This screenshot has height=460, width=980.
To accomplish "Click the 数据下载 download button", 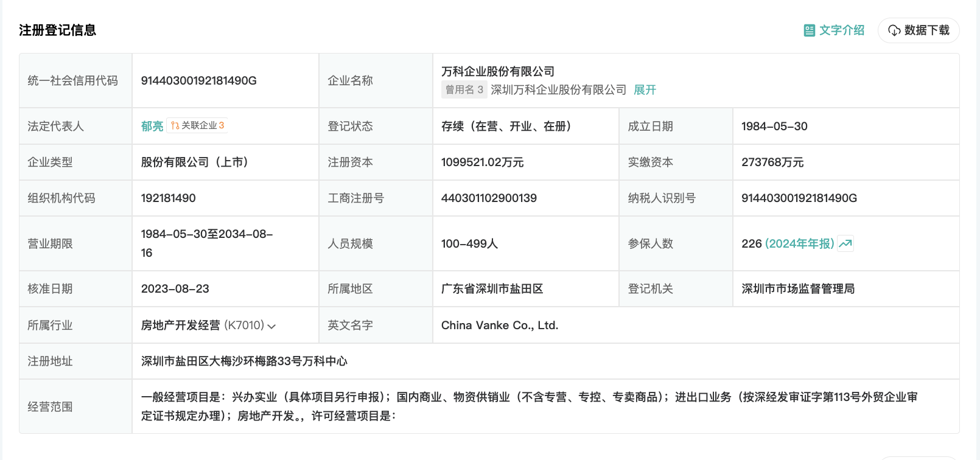I will (x=919, y=30).
